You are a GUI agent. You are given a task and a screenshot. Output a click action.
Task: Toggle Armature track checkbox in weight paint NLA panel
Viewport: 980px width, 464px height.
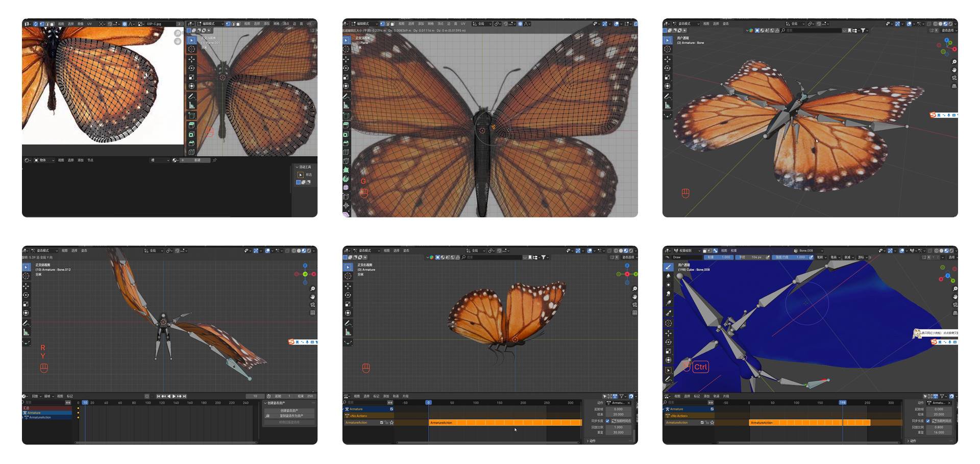(712, 409)
